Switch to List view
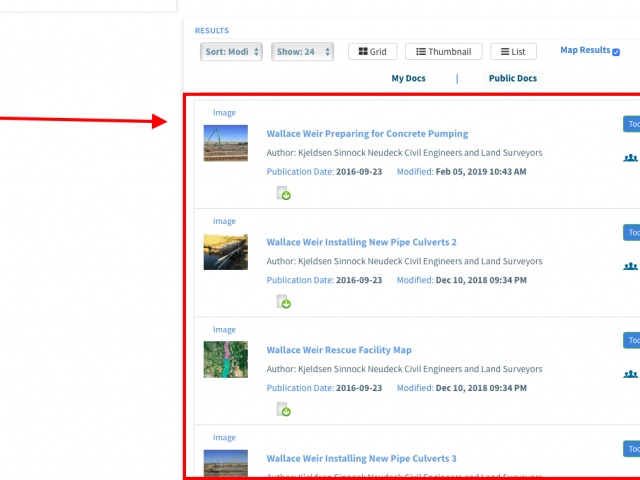The width and height of the screenshot is (640, 480). 514,52
